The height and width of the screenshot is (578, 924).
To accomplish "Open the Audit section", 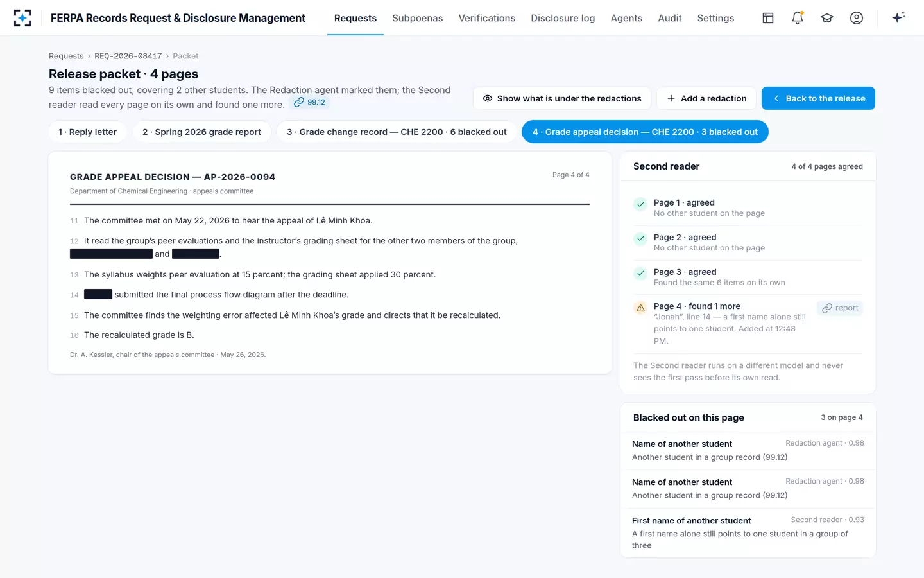I will (670, 18).
